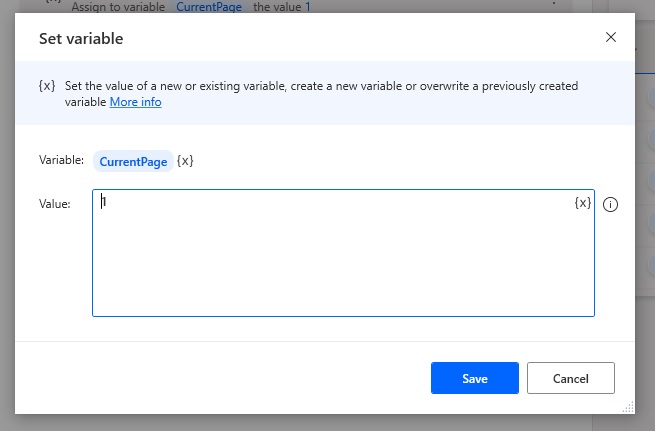Click the Set variable dialog title
Screen dimensions: 655x431
click(x=81, y=38)
